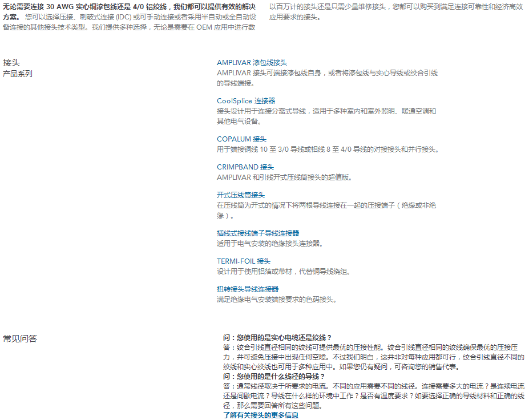
Task: Select the 开式压线筒接头 link
Action: 241,195
